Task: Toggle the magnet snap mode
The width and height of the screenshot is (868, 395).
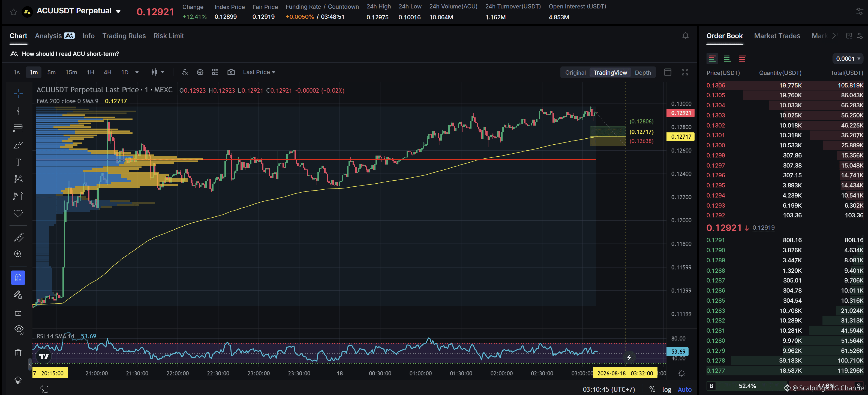Action: click(18, 278)
